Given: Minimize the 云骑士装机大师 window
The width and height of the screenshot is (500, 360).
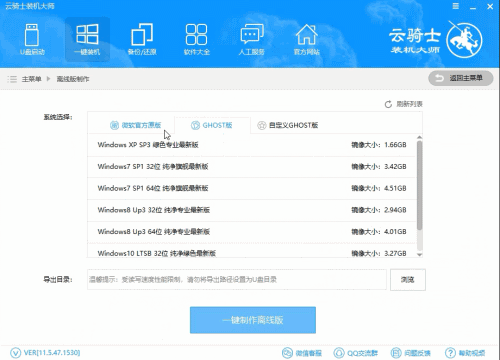Looking at the screenshot, I should (x=473, y=7).
